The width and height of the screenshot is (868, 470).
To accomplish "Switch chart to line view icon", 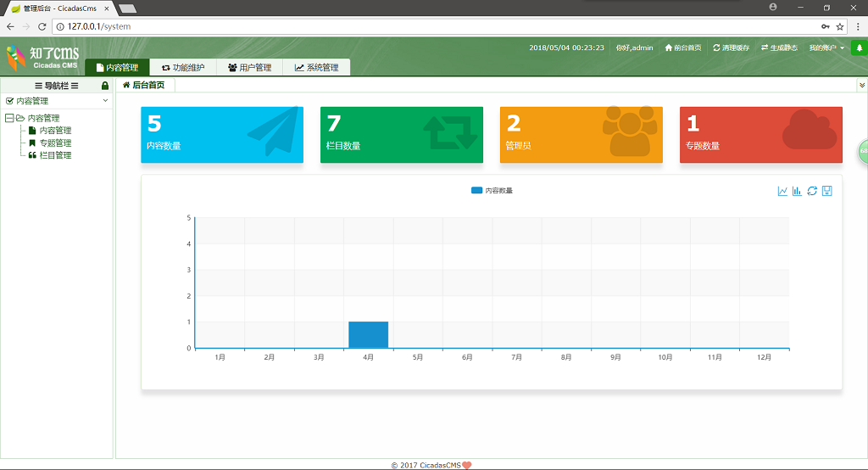I will pyautogui.click(x=782, y=191).
